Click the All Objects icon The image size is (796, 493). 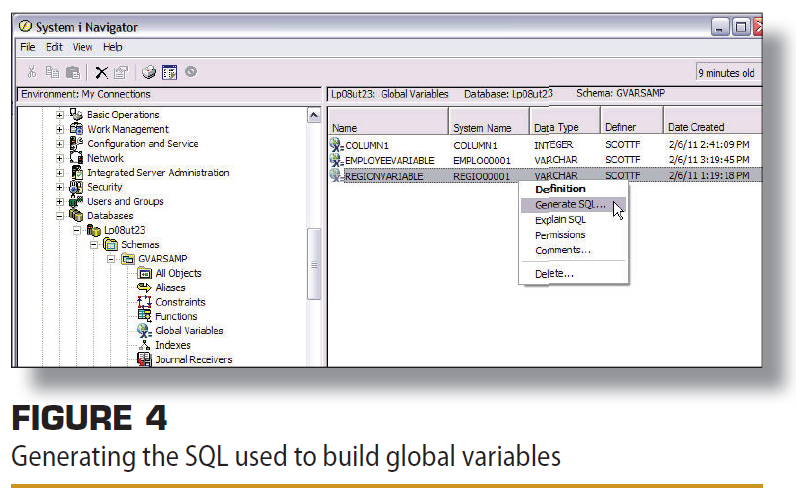145,273
